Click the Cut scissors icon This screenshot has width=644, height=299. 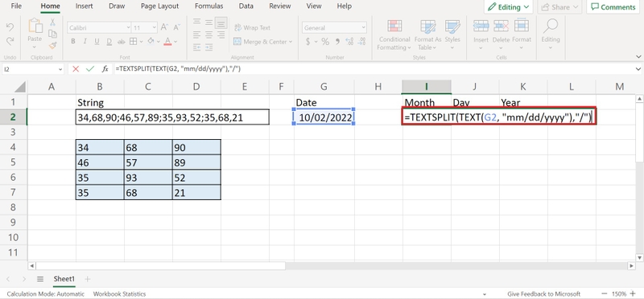pos(52,23)
